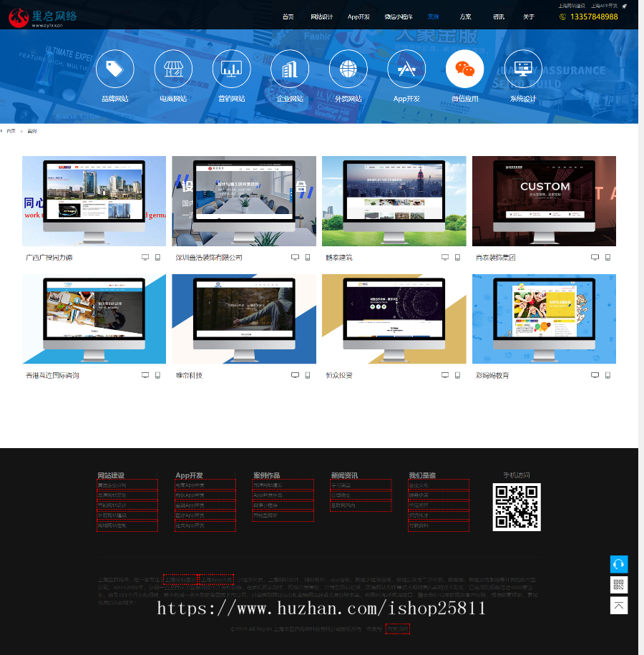Click the 星启网络 logo

[43, 17]
